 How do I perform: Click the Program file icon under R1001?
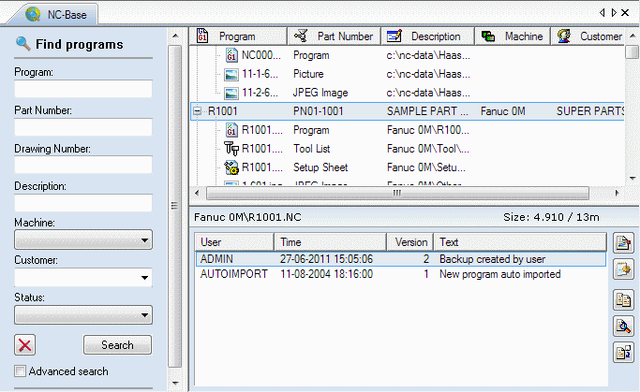[231, 130]
